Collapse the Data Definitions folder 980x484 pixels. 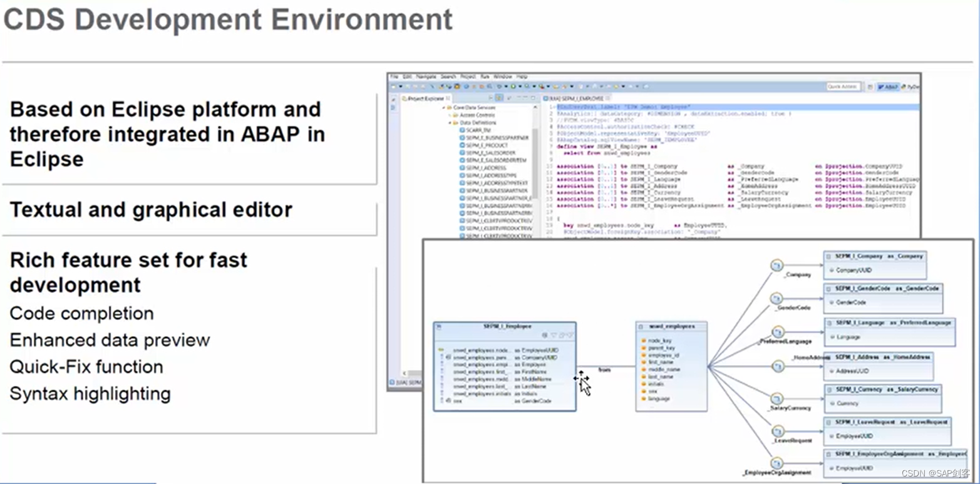[449, 123]
